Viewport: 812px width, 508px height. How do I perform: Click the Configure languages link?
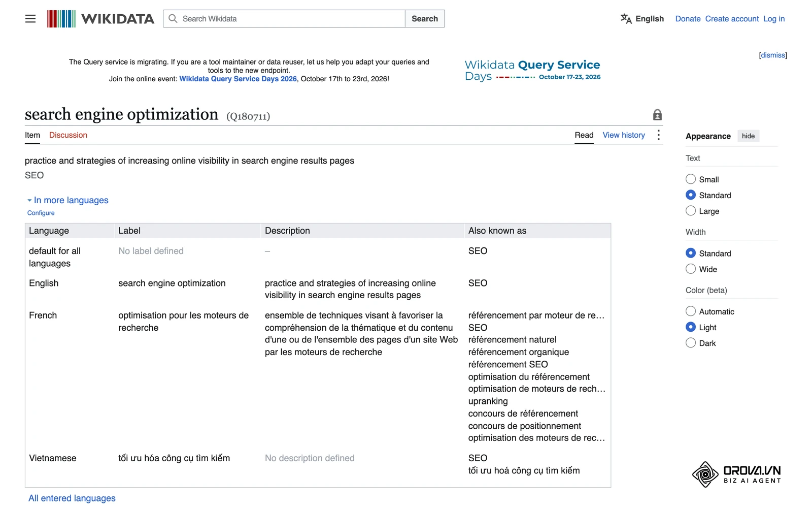pyautogui.click(x=41, y=213)
